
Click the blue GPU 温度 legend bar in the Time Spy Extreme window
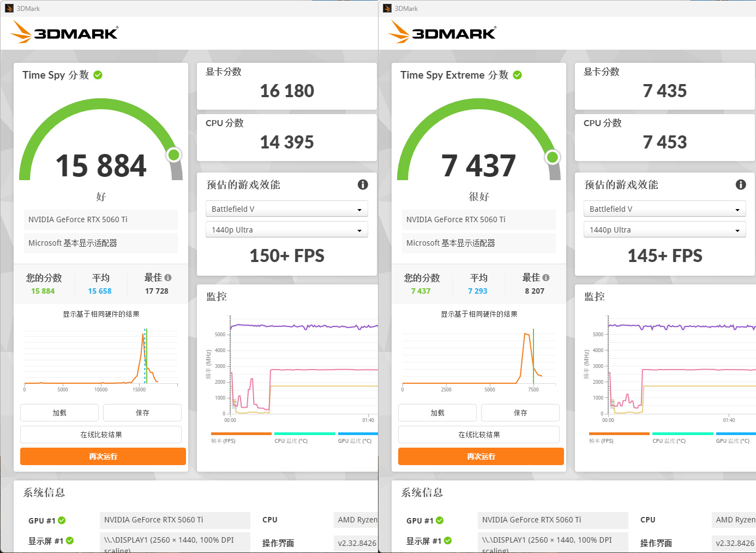[736, 434]
